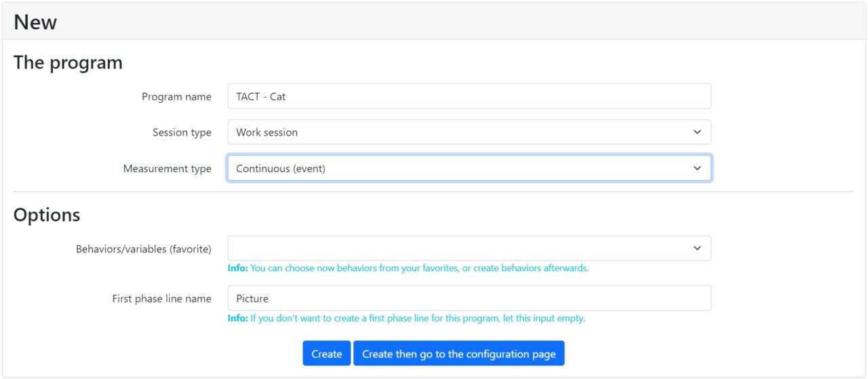Click the "Behaviors/variables (favorite)" label
Viewport: 868px width, 379px height.
(143, 249)
